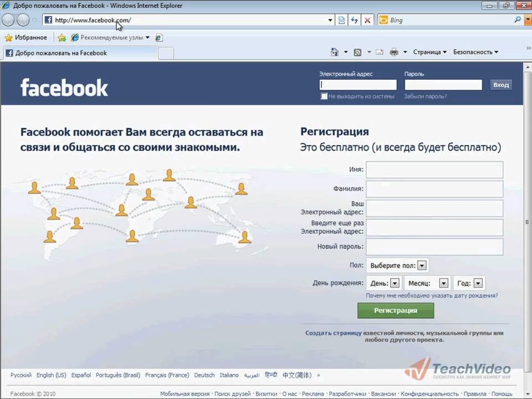Open 'Конфиденциальность' footer link
Image resolution: width=532 pixels, height=399 pixels.
(x=429, y=393)
